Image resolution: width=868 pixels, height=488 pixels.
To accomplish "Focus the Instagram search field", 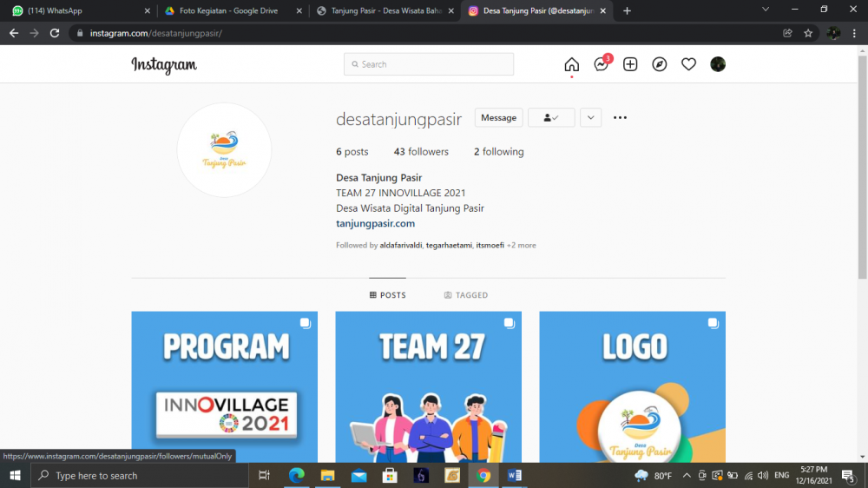I will coord(429,64).
